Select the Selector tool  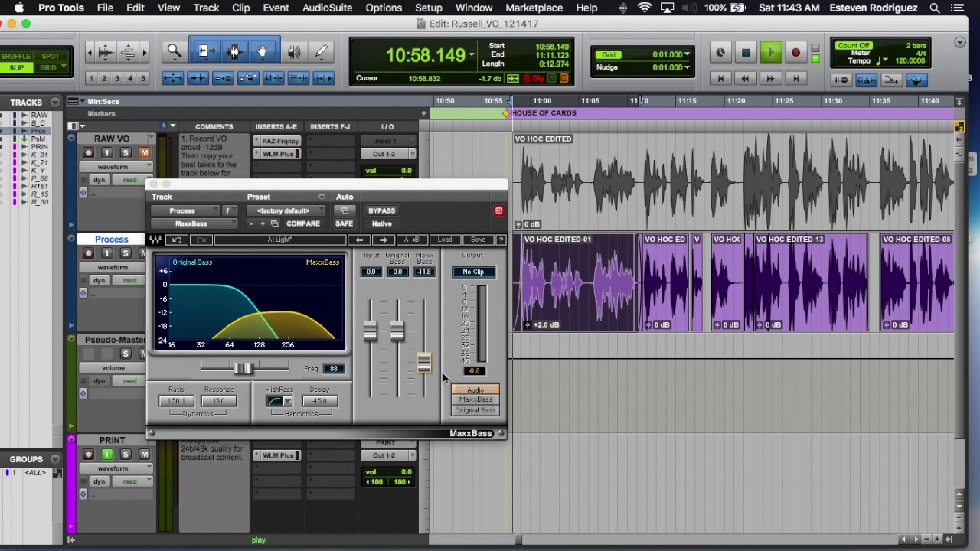(234, 52)
